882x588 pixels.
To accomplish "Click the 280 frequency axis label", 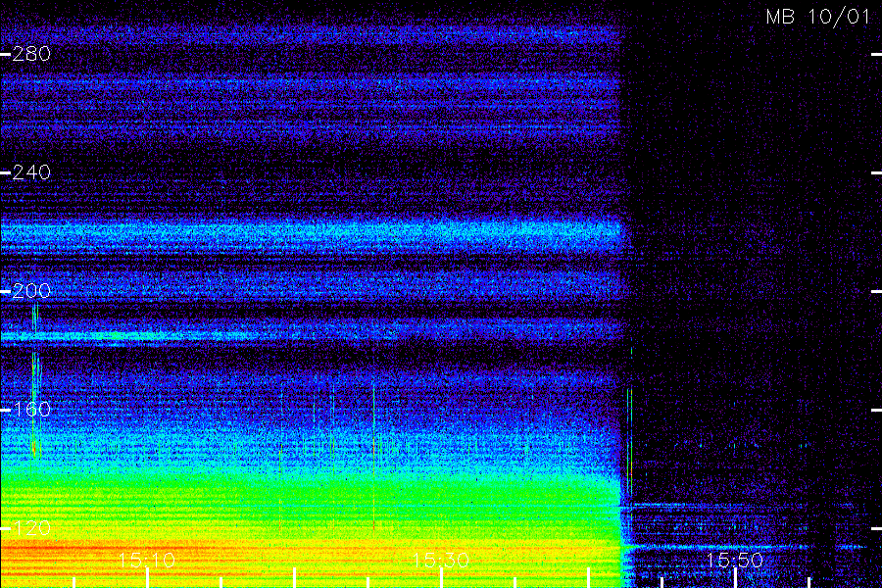I will [31, 54].
